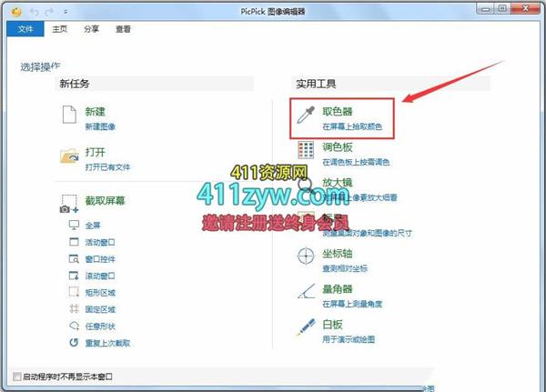Select the crosshair coordinate axis icon
This screenshot has height=392, width=546.
(x=307, y=256)
